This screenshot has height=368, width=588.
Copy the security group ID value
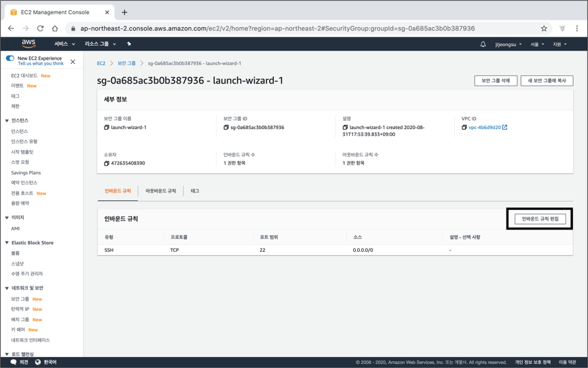[x=225, y=128]
